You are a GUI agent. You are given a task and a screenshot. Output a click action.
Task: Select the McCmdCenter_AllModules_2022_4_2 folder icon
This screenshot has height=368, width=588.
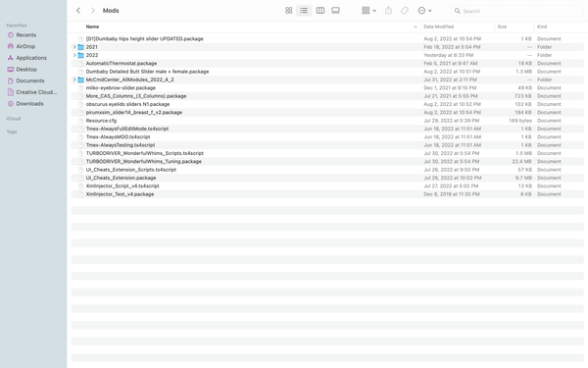[80, 79]
